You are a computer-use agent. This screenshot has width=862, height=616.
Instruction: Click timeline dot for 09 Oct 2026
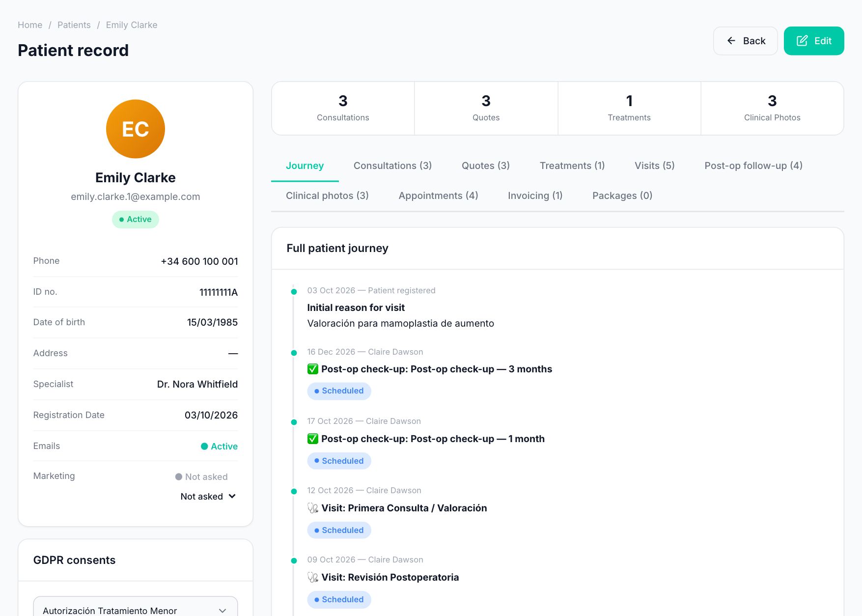294,560
